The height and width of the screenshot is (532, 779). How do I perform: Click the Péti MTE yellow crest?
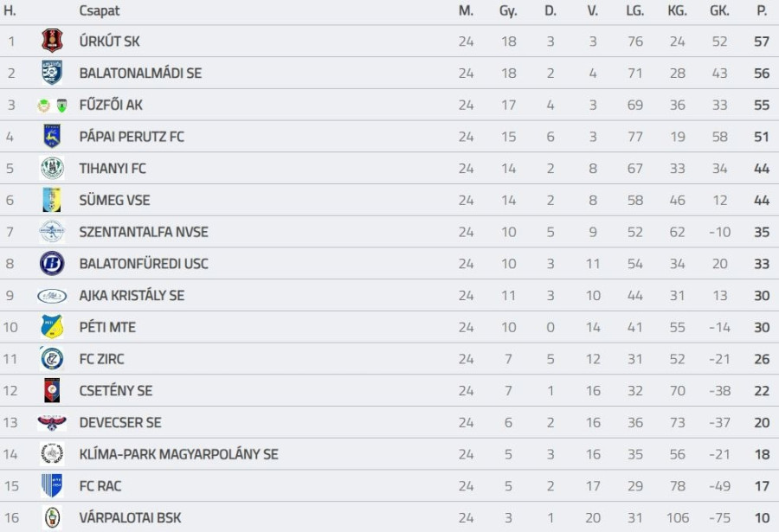(x=52, y=327)
